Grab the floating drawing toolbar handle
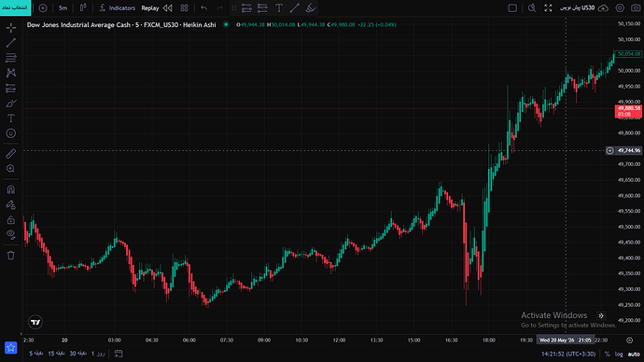 [x=233, y=8]
